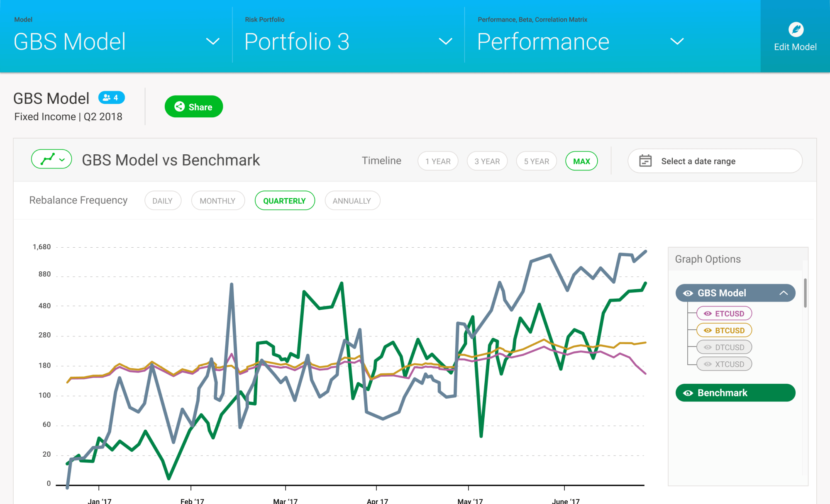This screenshot has width=830, height=504.
Task: Select the 1 YEAR timeline option
Action: pos(438,161)
